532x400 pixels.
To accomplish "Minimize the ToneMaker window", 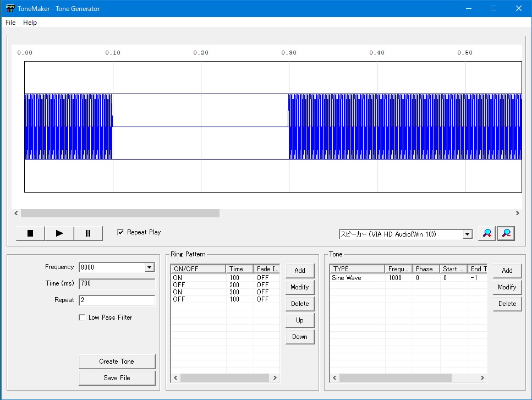I will coord(469,8).
